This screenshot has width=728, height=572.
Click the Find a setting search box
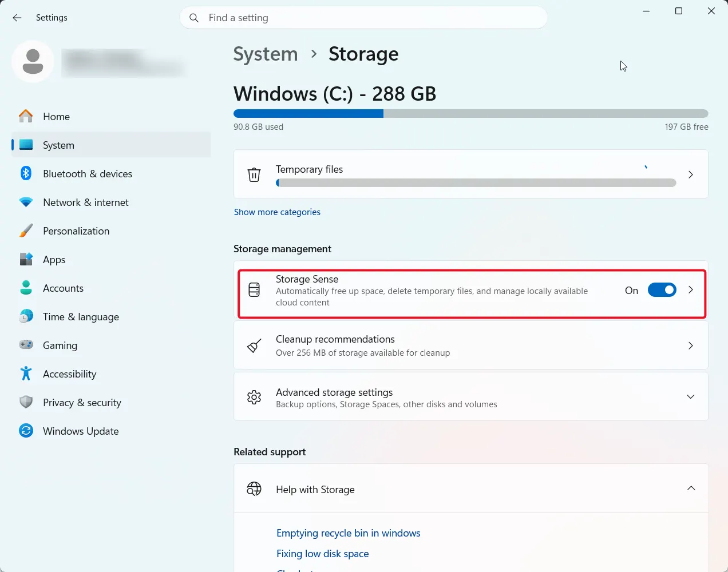click(363, 18)
